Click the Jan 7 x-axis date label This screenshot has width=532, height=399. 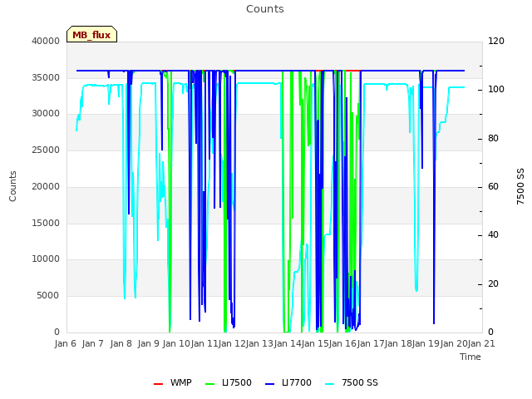pos(92,343)
